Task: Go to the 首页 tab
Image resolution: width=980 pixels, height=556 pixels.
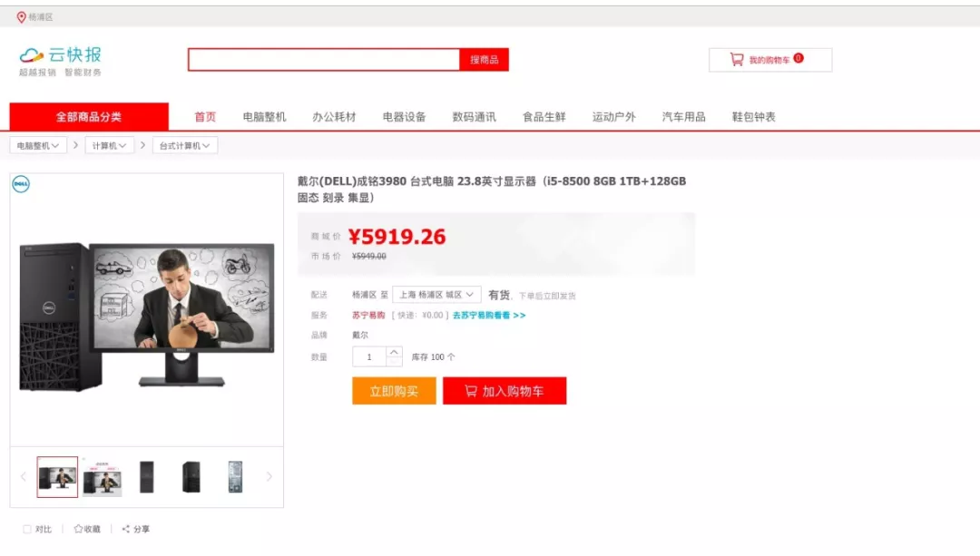Action: [205, 117]
